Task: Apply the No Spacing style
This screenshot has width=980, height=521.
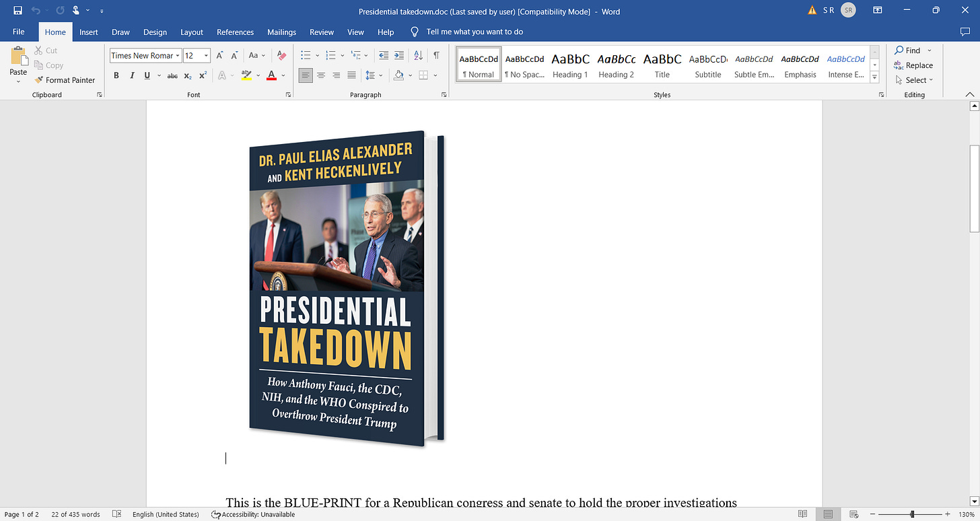Action: 524,65
